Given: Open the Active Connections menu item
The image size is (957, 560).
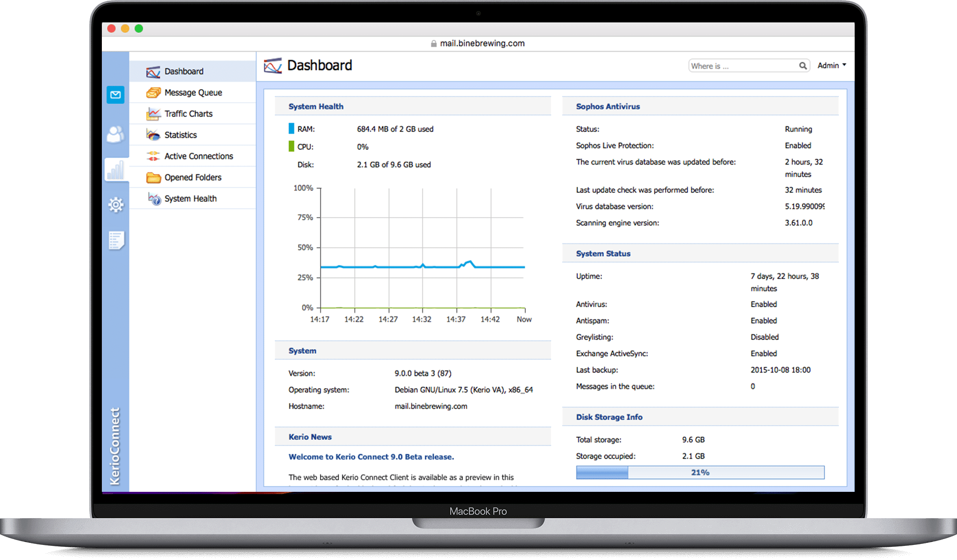Looking at the screenshot, I should point(192,156).
